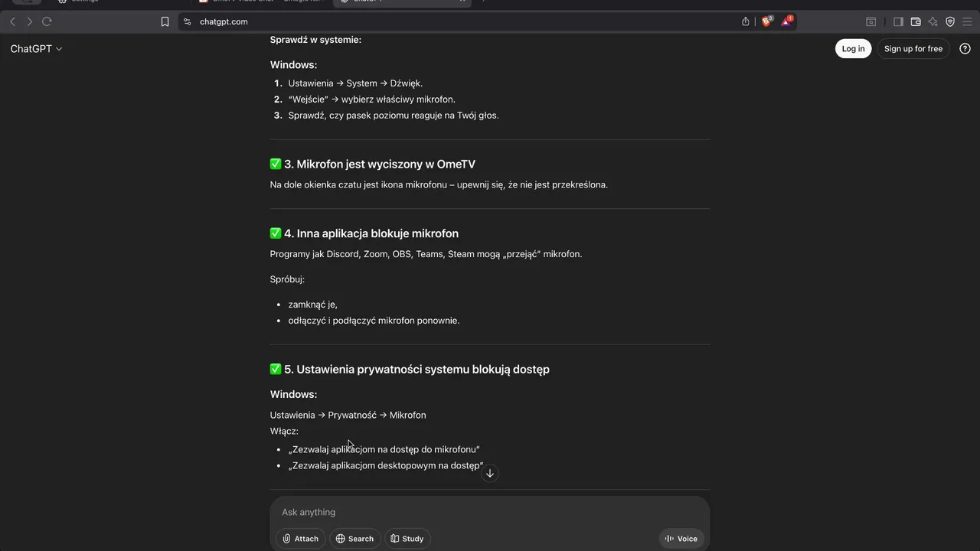
Task: Click Sign up for free
Action: 913,48
